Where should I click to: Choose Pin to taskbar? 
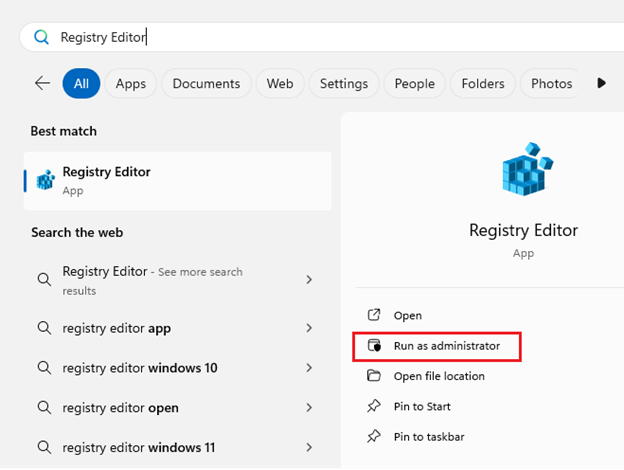coord(429,437)
